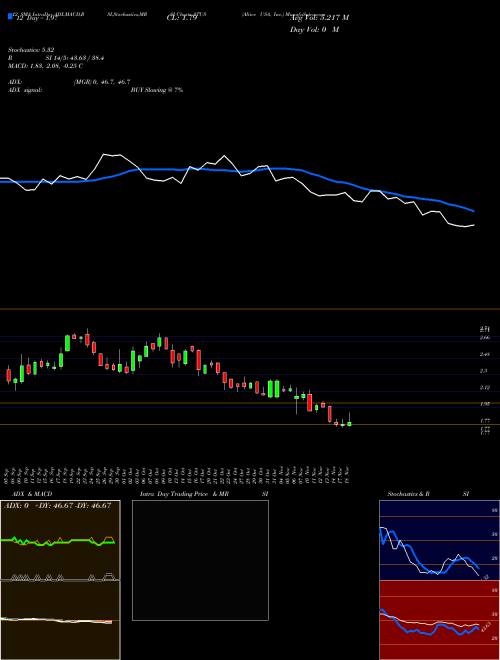The width and height of the screenshot is (500, 660).
Task: Click the blue-background Stochastics chart panel
Action: click(x=439, y=540)
